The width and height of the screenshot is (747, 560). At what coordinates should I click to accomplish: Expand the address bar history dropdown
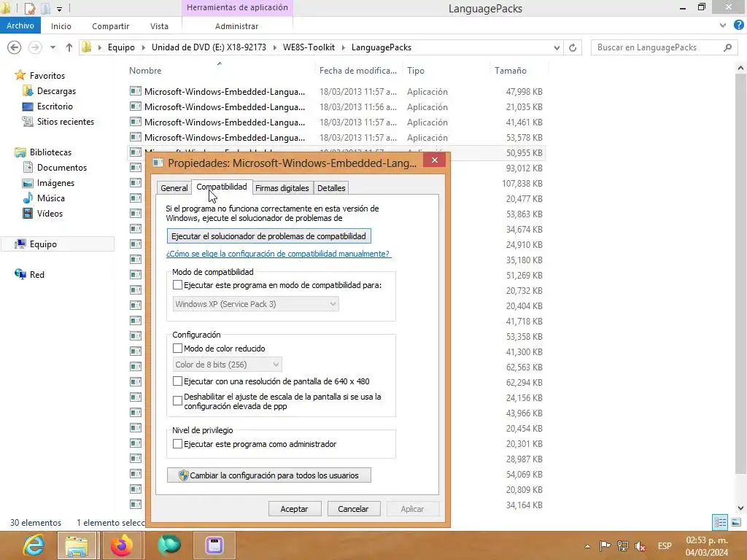tap(557, 47)
